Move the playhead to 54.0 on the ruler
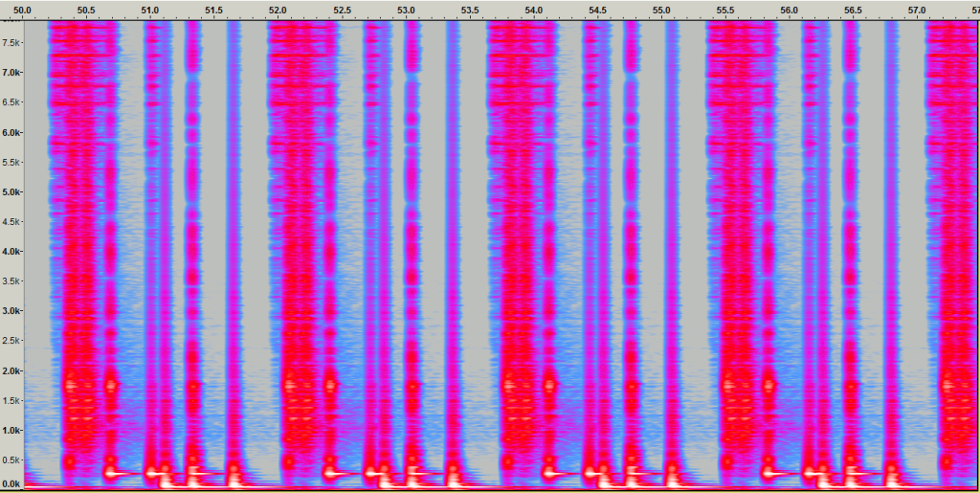980x493 pixels. click(x=534, y=10)
